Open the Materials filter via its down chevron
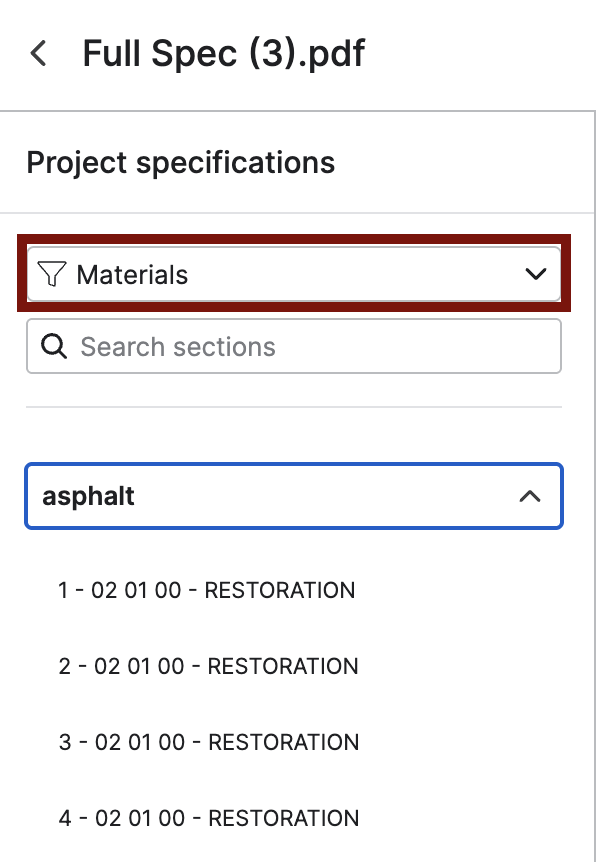 [536, 274]
